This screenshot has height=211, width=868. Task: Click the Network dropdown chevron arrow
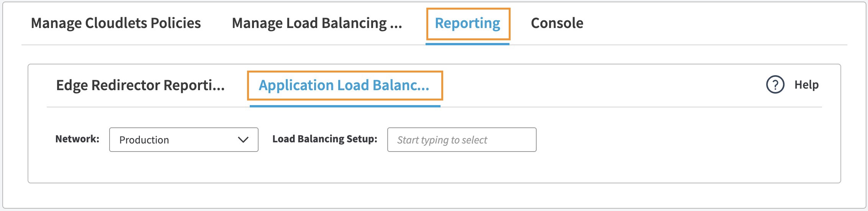click(x=243, y=140)
